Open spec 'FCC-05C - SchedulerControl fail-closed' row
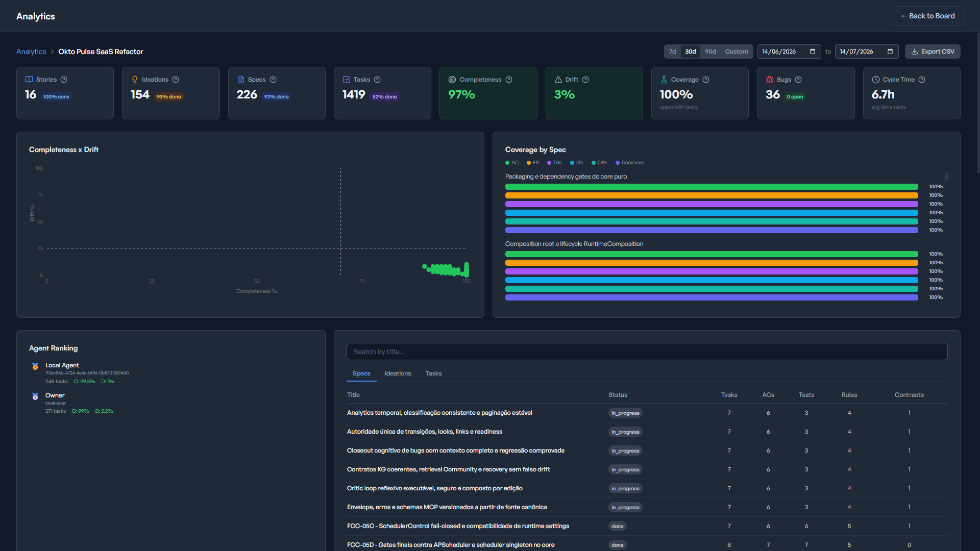Viewport: 980px width, 551px height. tap(647, 526)
